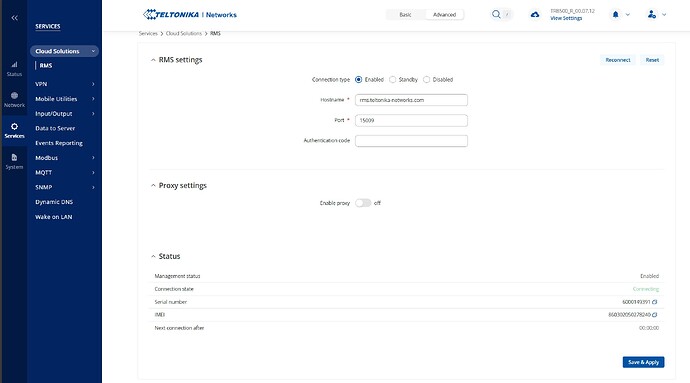Click the Reset button
Image resolution: width=690 pixels, height=383 pixels.
pos(652,60)
